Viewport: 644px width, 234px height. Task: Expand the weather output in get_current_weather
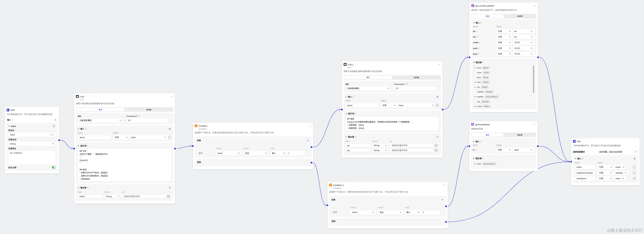475,97
